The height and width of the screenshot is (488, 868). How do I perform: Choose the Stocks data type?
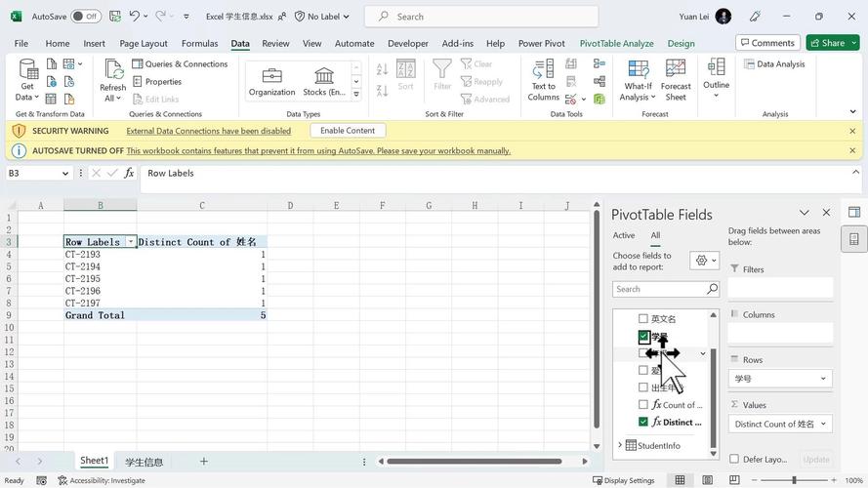tap(324, 81)
